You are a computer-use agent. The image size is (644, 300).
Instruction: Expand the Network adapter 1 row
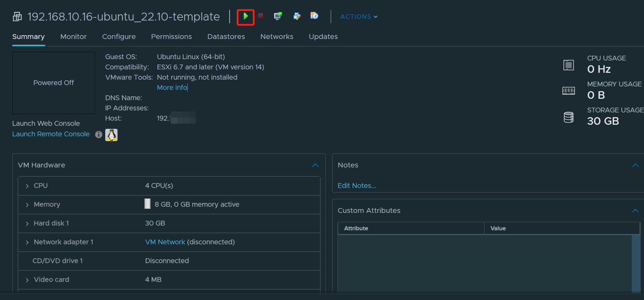(27, 242)
